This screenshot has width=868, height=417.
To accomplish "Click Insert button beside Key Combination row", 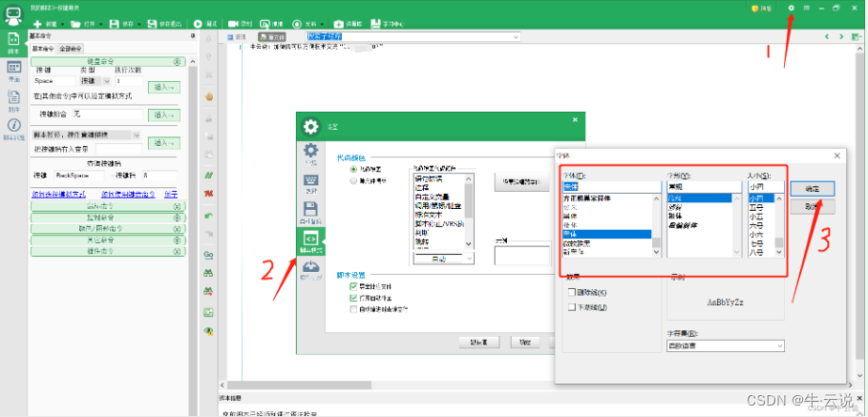I will (164, 115).
